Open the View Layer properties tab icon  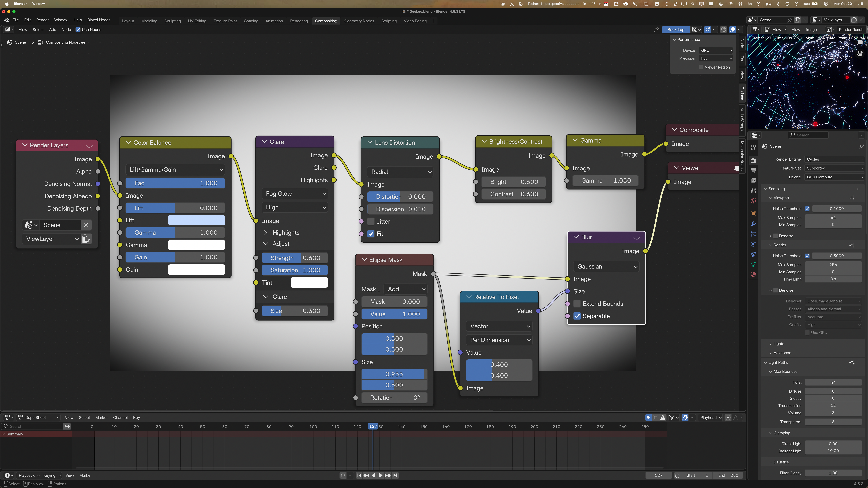[x=753, y=181]
